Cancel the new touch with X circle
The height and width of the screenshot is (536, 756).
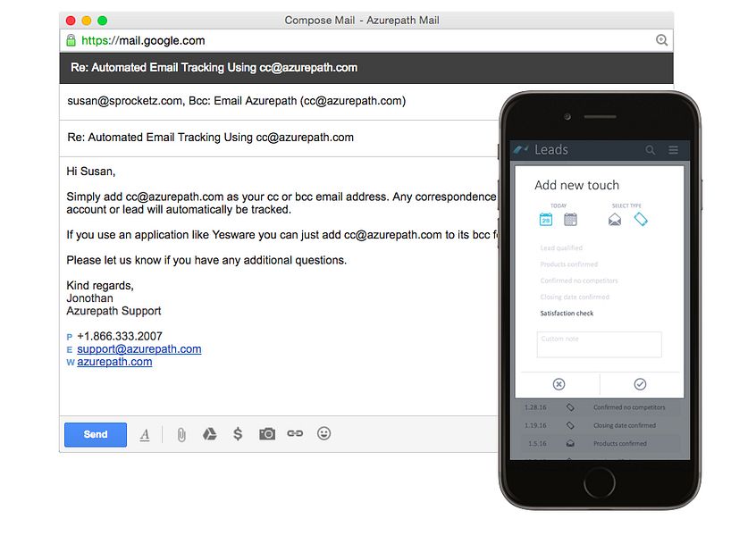pyautogui.click(x=559, y=384)
